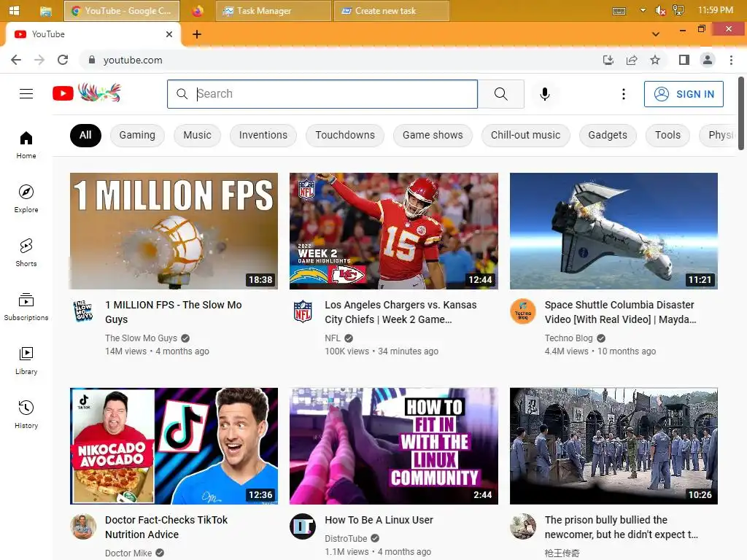747x560 pixels.
Task: Open Shorts in sidebar
Action: [26, 252]
